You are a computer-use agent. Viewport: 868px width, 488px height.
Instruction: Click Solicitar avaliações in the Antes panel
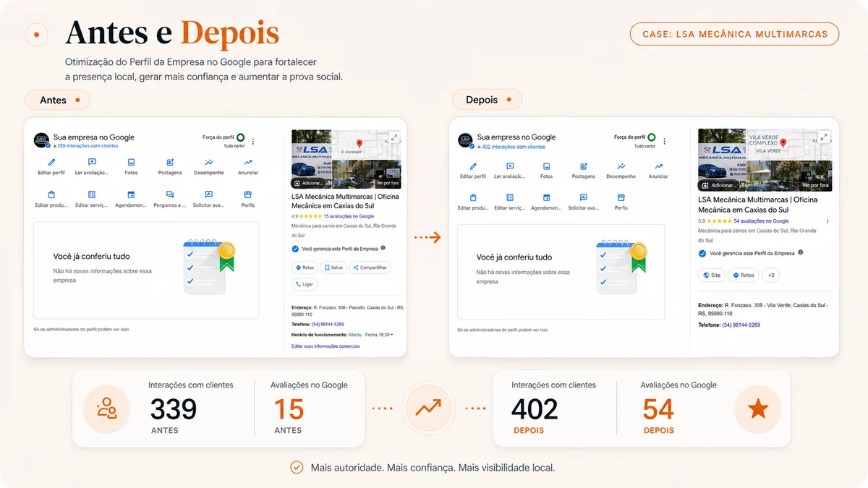tap(209, 199)
